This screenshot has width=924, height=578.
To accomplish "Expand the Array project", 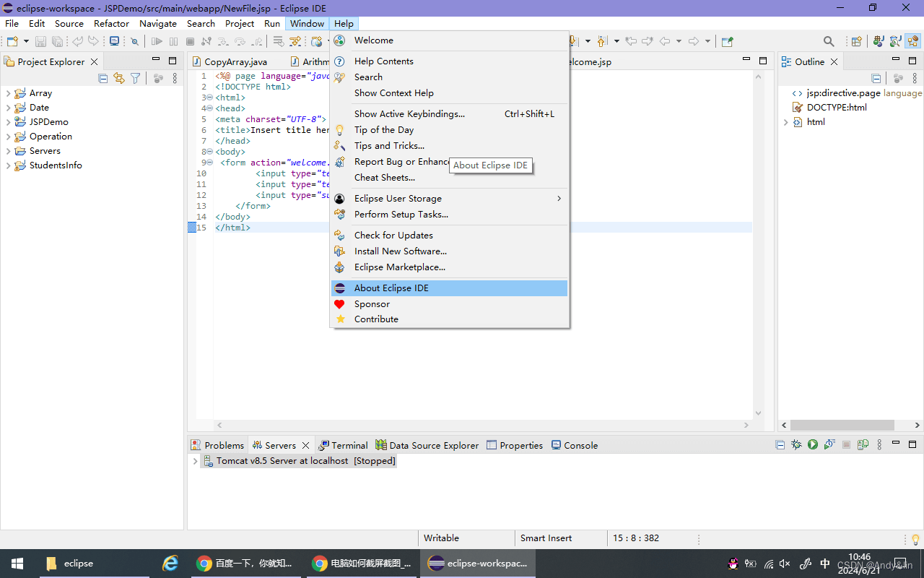I will [8, 93].
